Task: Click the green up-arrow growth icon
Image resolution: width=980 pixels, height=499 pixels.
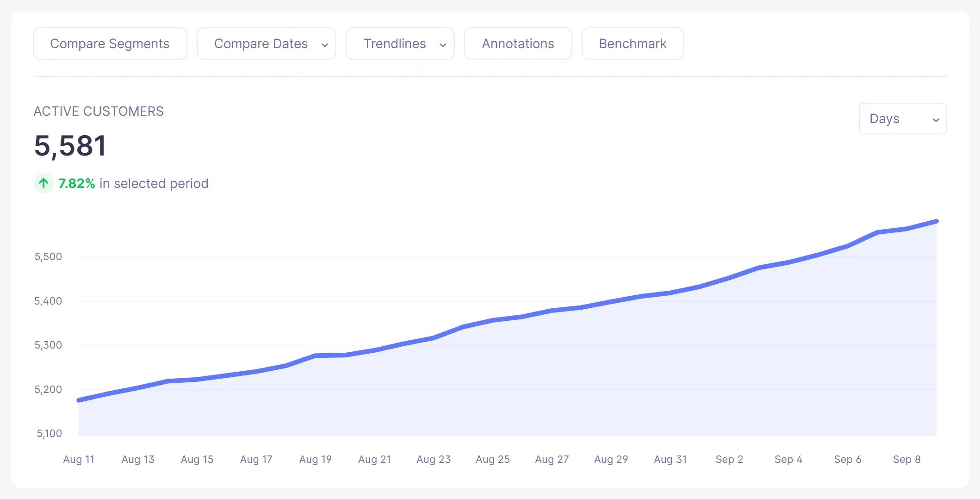Action: (44, 183)
